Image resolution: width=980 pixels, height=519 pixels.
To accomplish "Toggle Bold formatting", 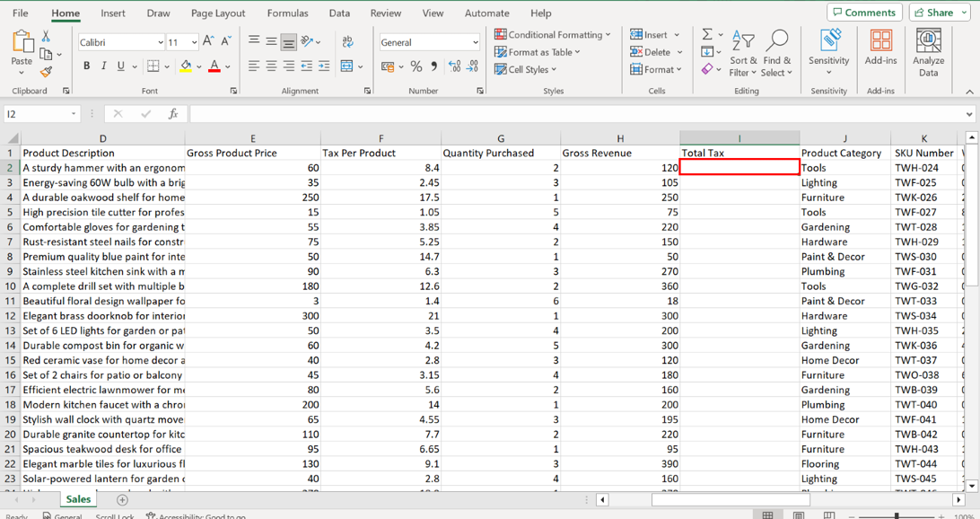I will [86, 66].
